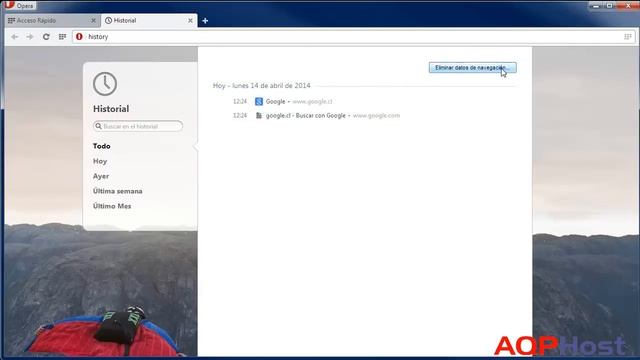Screen dimensions: 640x360
Task: Open a new tab with the plus button
Action: 205,20
